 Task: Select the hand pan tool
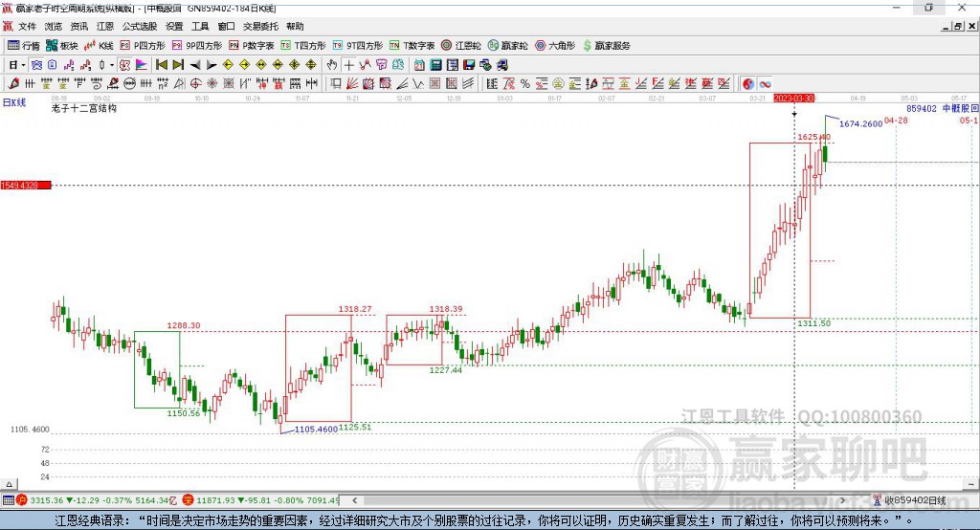coord(332,65)
